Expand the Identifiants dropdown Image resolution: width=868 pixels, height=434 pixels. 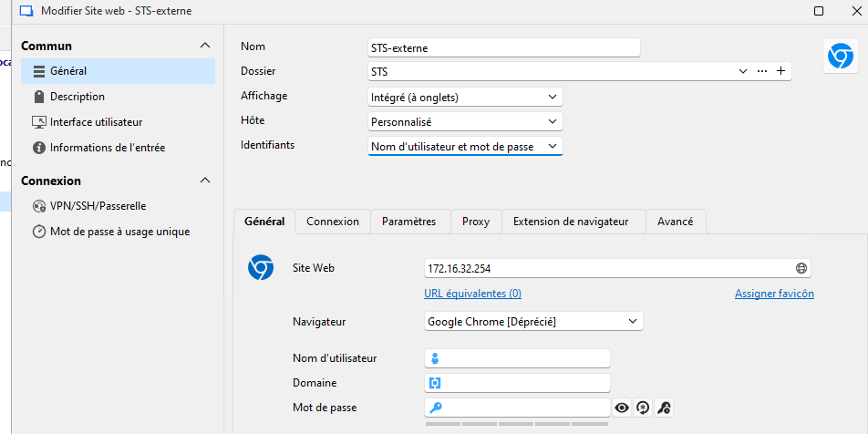[x=465, y=147]
